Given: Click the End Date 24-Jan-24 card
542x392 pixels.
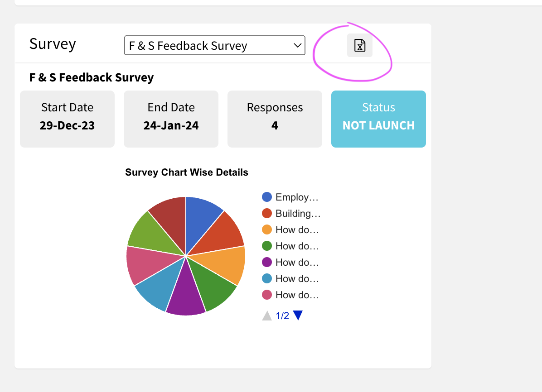Looking at the screenshot, I should click(x=171, y=119).
